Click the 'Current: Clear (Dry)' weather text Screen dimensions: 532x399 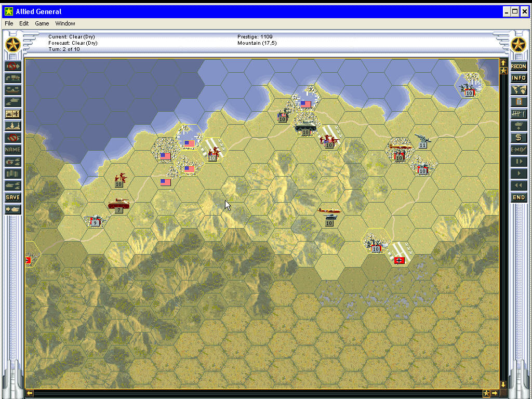[x=72, y=37]
